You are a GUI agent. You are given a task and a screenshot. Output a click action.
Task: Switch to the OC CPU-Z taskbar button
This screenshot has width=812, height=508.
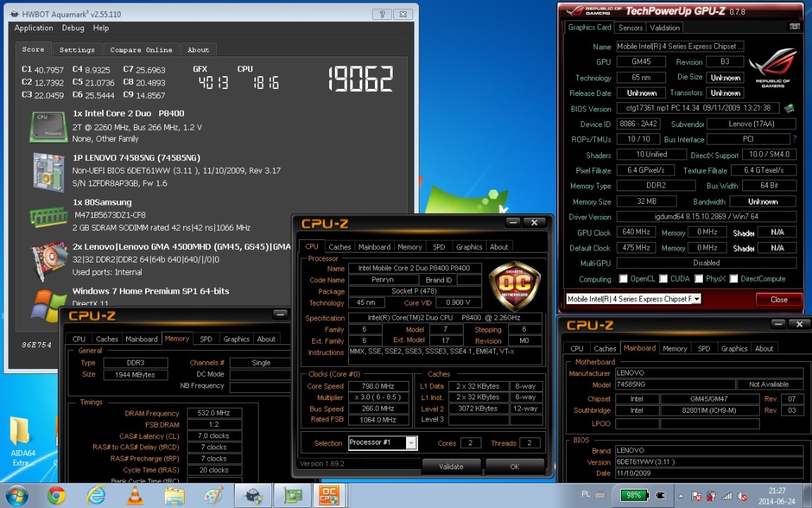pyautogui.click(x=331, y=496)
